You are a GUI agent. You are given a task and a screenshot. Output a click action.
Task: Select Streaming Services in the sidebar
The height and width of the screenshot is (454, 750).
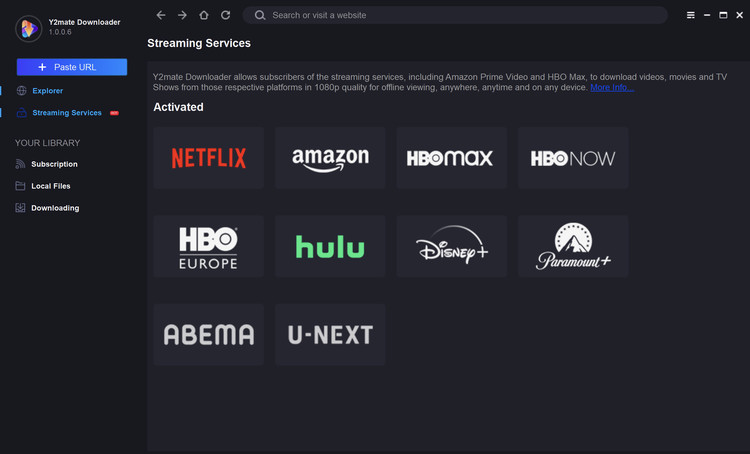67,112
